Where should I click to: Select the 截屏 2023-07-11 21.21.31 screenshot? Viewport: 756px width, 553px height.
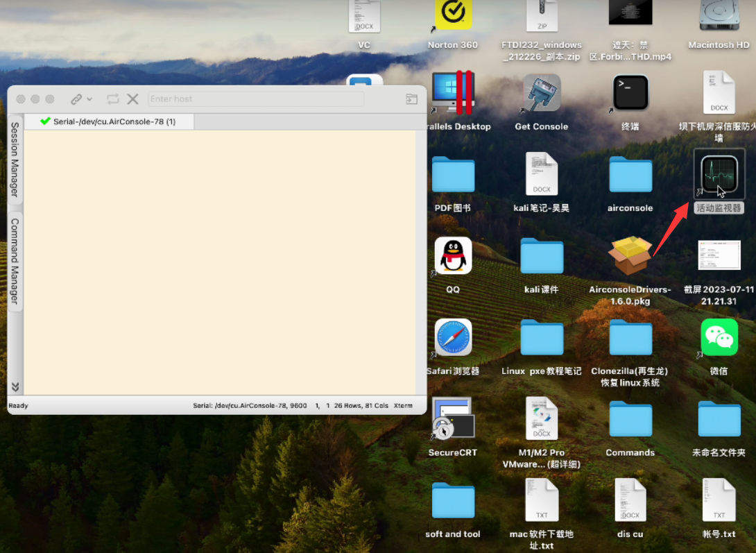point(719,255)
